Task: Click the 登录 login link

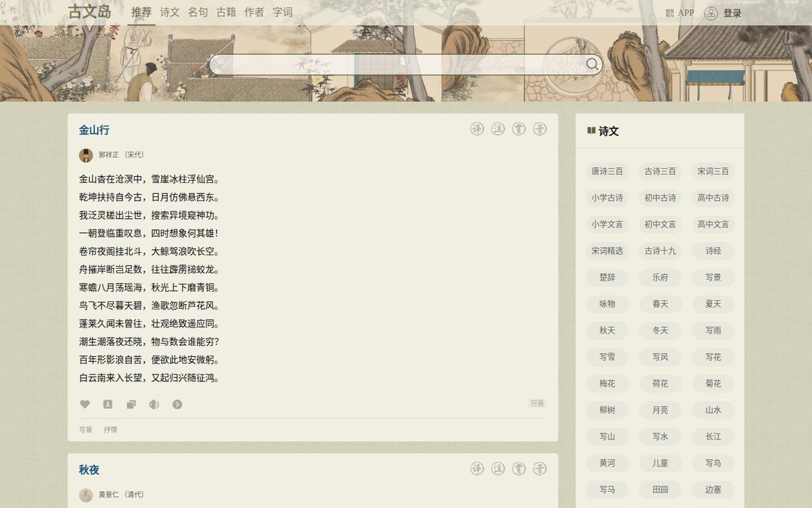Action: 732,13
